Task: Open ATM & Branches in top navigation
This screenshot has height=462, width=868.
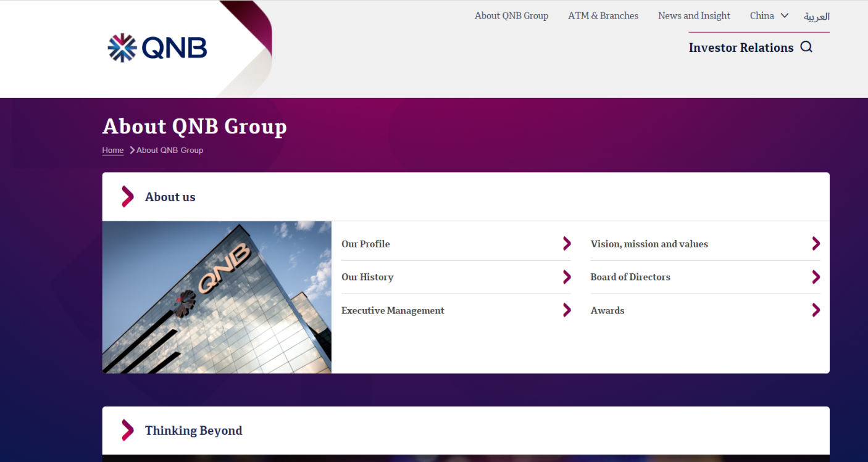Action: point(603,16)
